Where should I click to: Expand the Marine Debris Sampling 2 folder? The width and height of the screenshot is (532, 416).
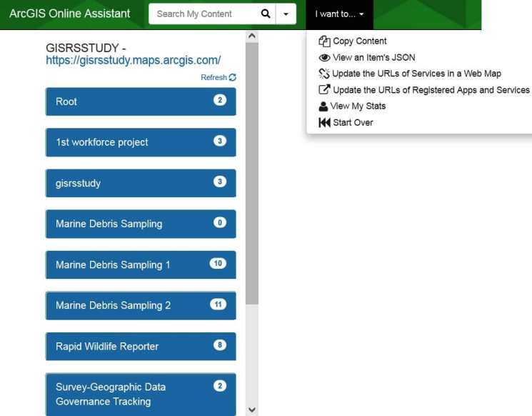(x=141, y=305)
